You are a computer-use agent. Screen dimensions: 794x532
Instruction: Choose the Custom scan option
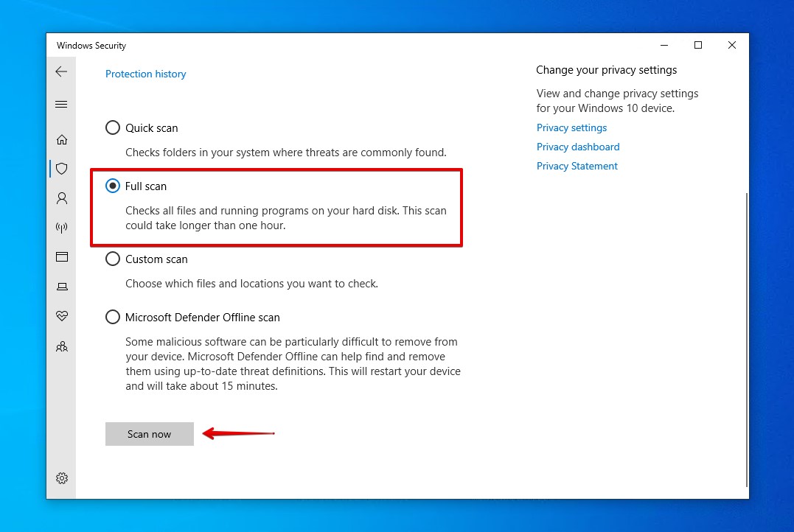[x=112, y=259]
